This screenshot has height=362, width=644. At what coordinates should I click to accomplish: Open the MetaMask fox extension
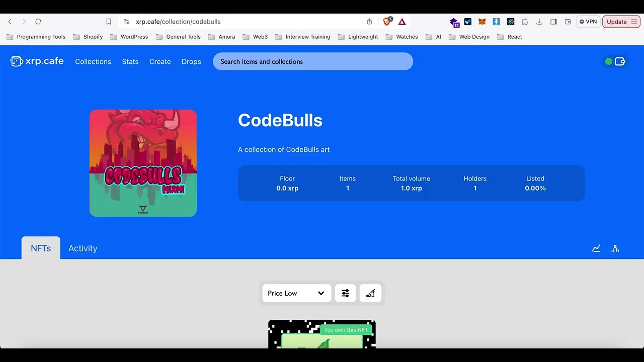pos(482,22)
